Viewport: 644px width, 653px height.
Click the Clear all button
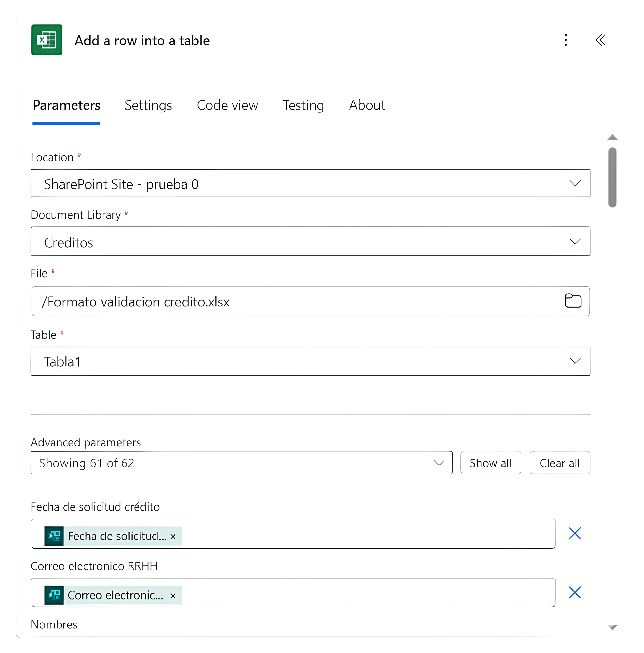pos(559,462)
